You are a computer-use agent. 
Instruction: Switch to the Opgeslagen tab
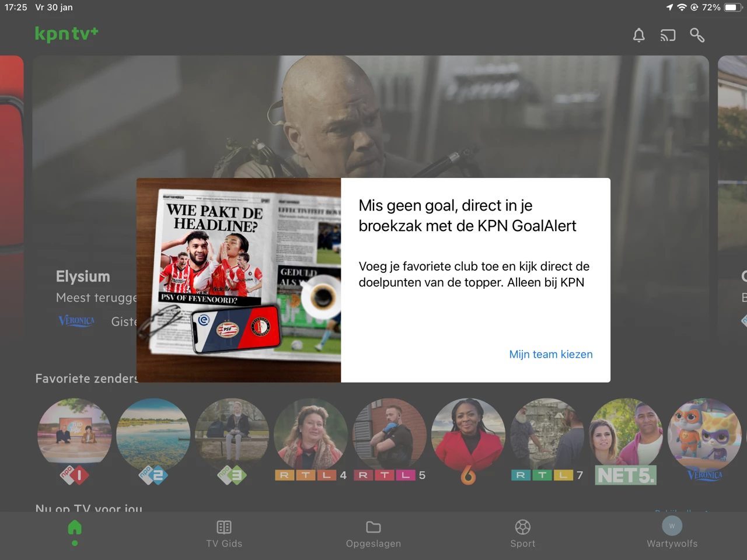click(373, 534)
